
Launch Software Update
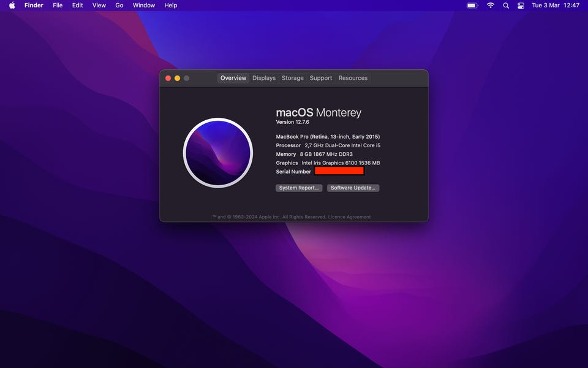point(353,188)
